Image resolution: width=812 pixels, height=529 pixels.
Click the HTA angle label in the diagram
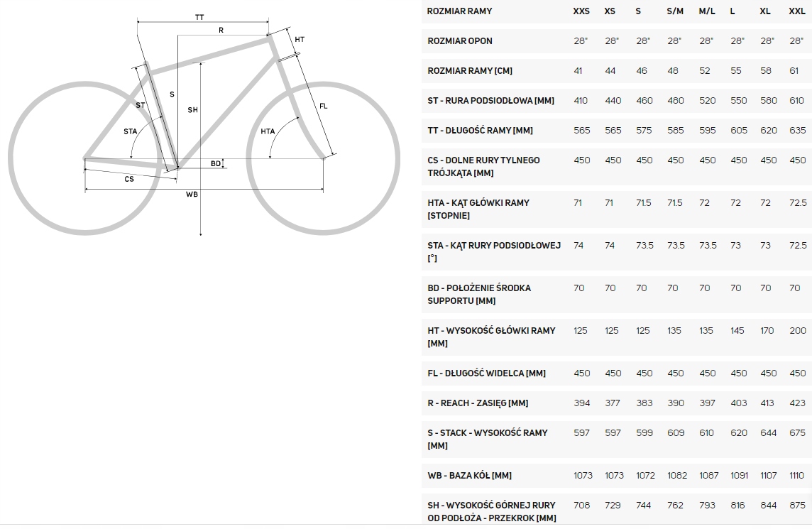tap(268, 131)
